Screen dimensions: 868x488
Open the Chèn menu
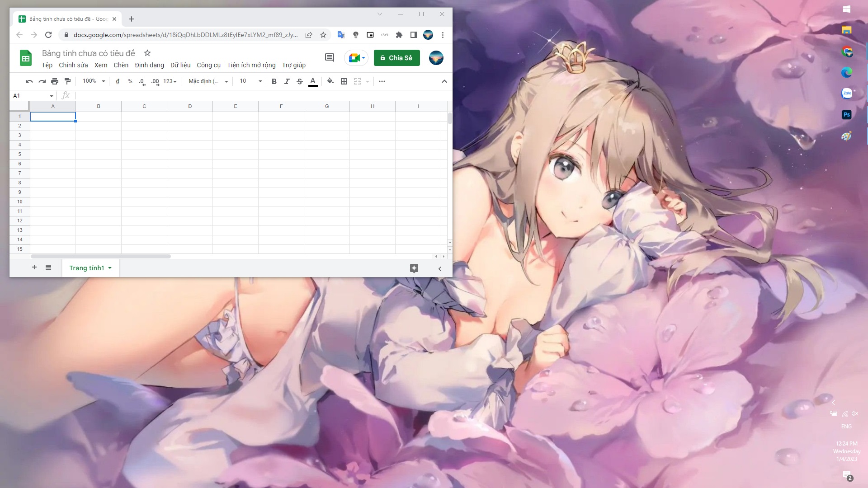point(121,65)
